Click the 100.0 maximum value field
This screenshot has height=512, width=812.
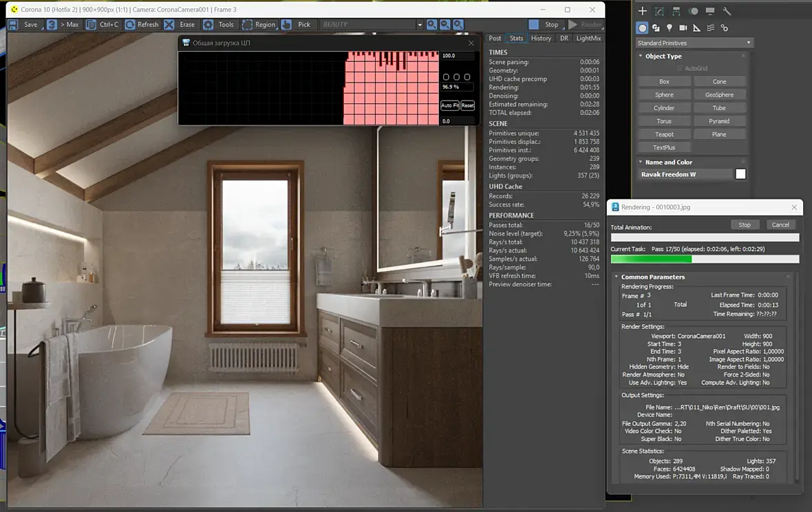pyautogui.click(x=458, y=55)
